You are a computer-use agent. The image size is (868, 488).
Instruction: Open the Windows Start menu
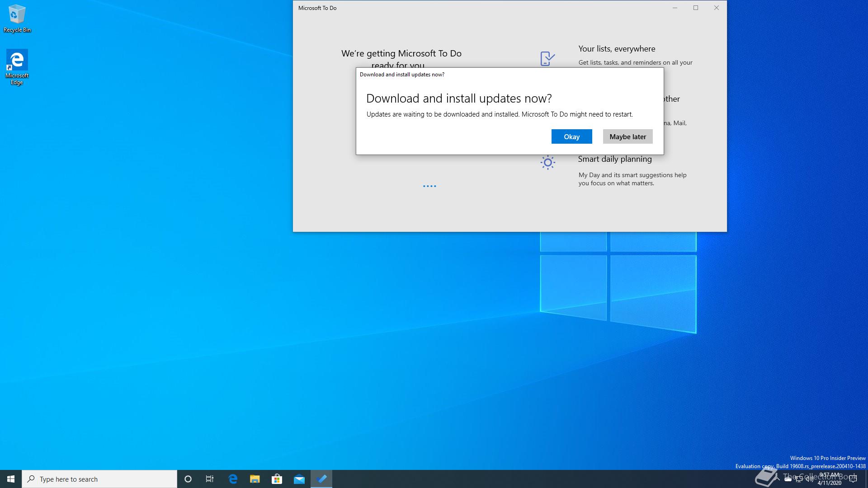11,479
